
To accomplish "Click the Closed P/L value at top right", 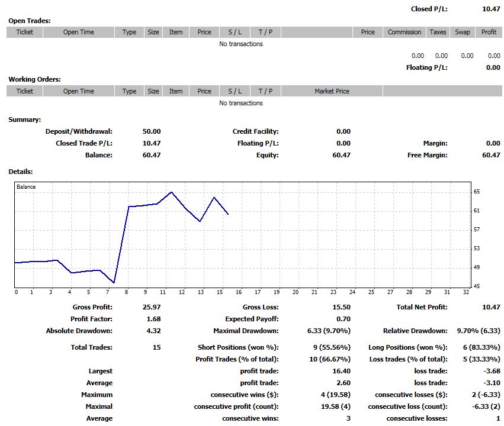I will pyautogui.click(x=491, y=9).
